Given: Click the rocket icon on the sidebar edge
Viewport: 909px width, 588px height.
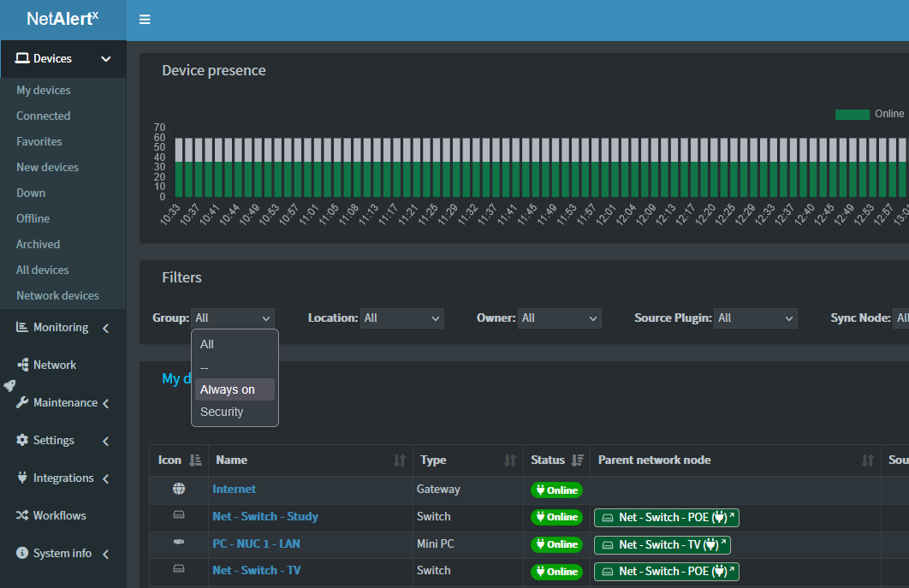Looking at the screenshot, I should pos(9,386).
